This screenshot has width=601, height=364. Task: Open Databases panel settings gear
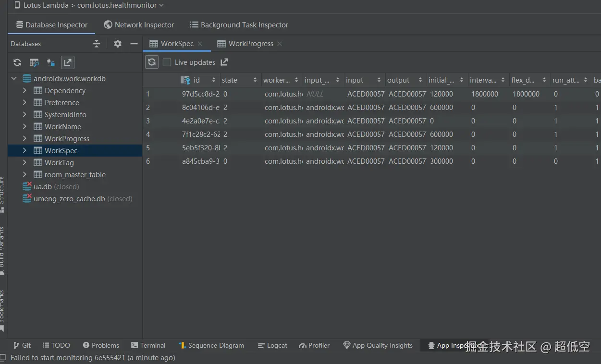[118, 44]
